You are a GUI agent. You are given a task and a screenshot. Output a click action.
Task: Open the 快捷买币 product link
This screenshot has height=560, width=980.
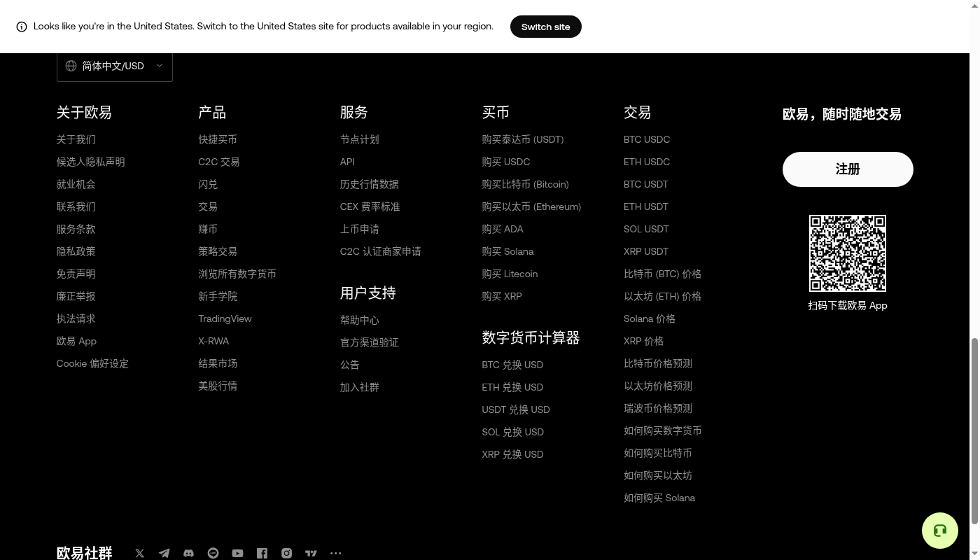coord(218,139)
